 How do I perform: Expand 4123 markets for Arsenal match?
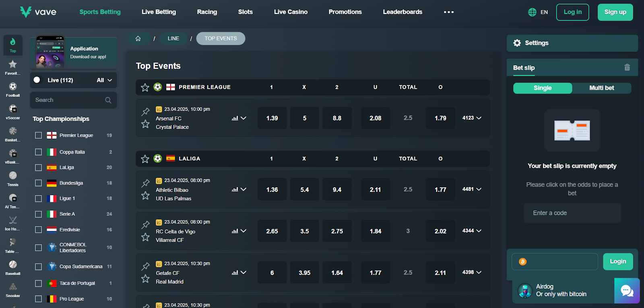472,118
